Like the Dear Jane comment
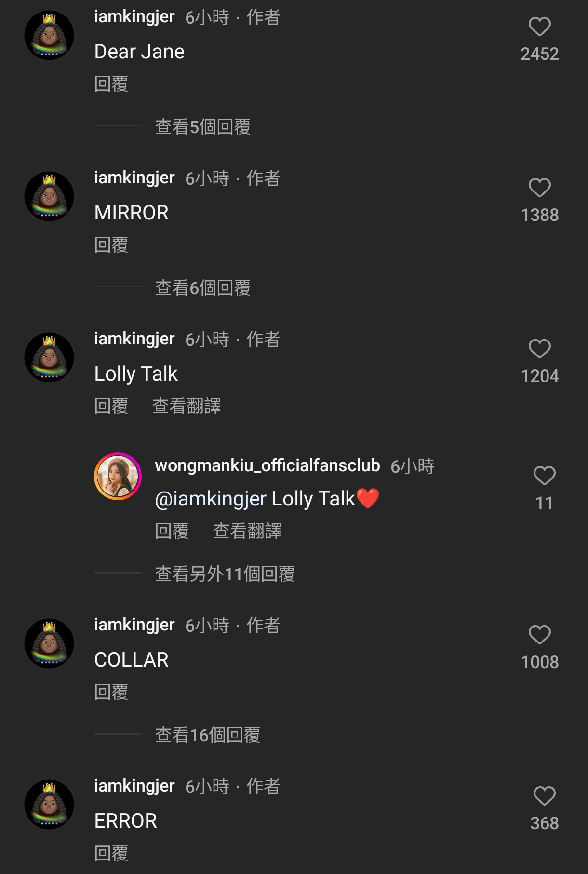This screenshot has height=874, width=588. click(x=539, y=27)
